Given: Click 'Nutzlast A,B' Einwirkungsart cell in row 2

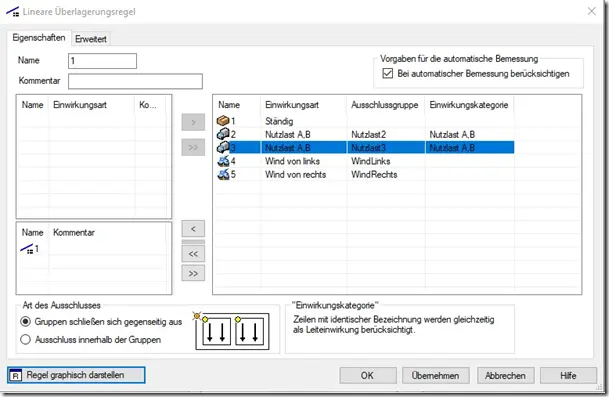Looking at the screenshot, I should pos(287,134).
